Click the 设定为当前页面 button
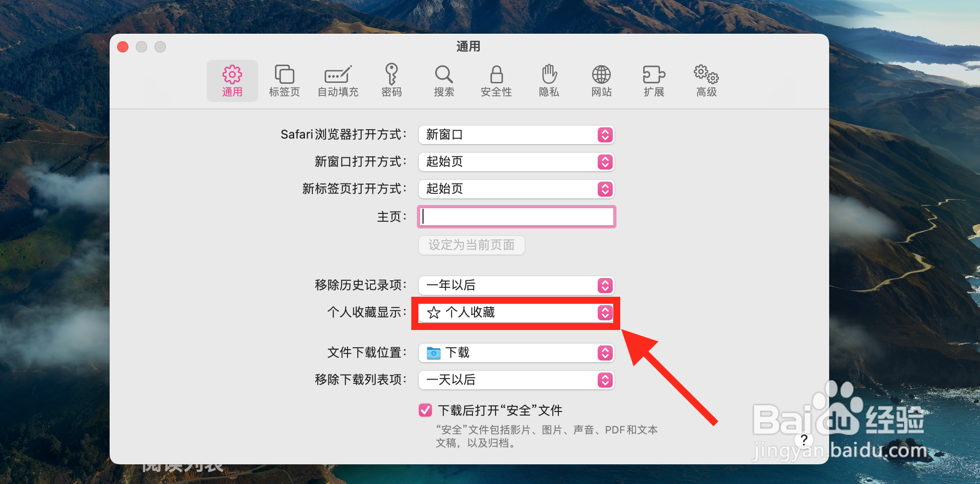 tap(471, 245)
